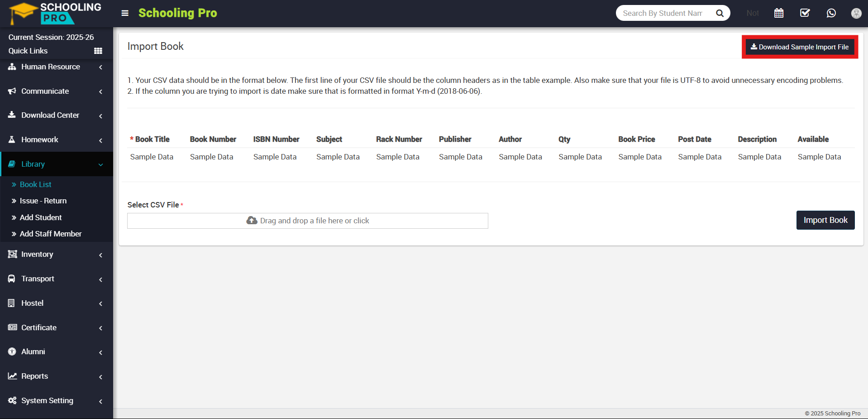Click the Subject column header
868x419 pixels.
click(329, 139)
